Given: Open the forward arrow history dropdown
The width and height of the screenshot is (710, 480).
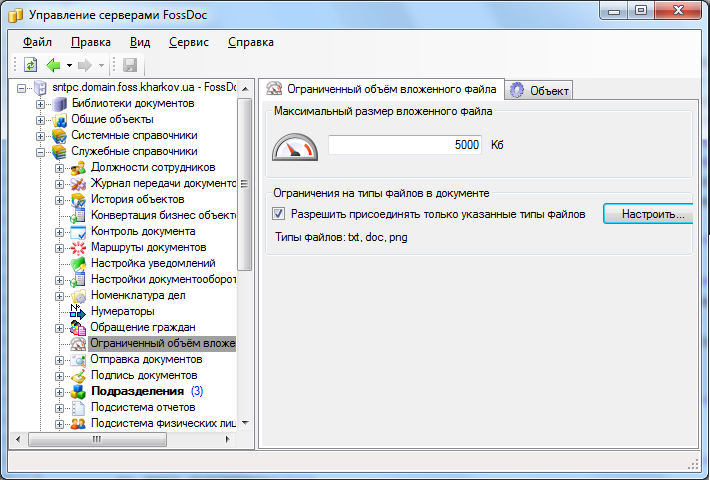Looking at the screenshot, I should tap(101, 65).
